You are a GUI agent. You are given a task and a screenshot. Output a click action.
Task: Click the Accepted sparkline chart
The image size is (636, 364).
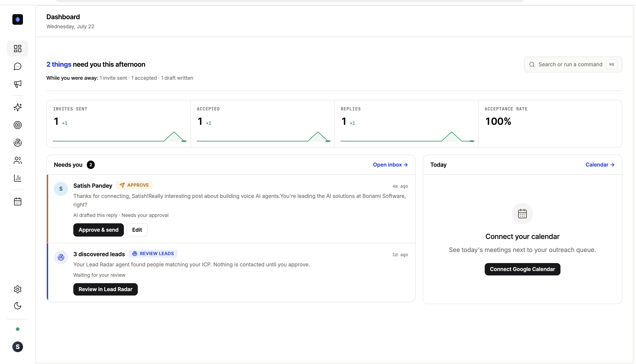pyautogui.click(x=264, y=137)
